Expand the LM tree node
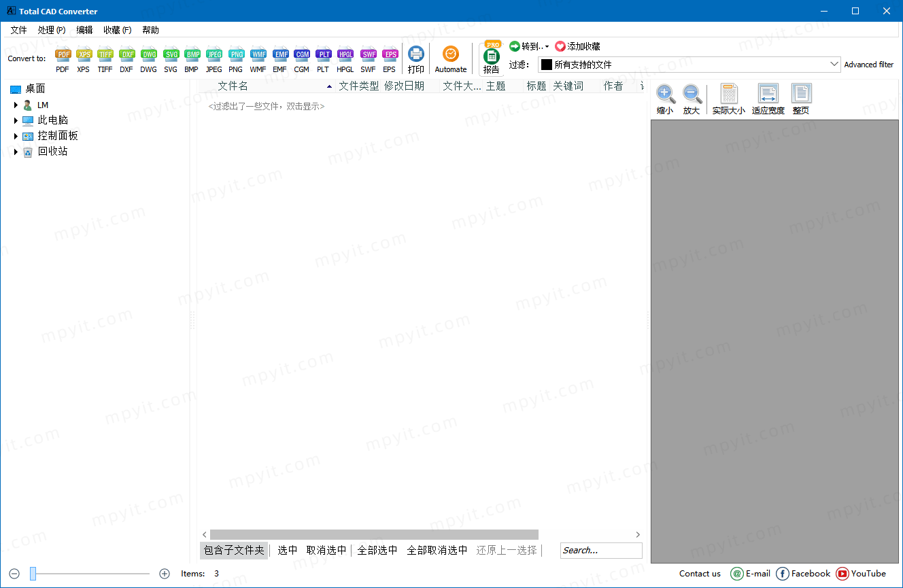903x588 pixels. pyautogui.click(x=16, y=105)
